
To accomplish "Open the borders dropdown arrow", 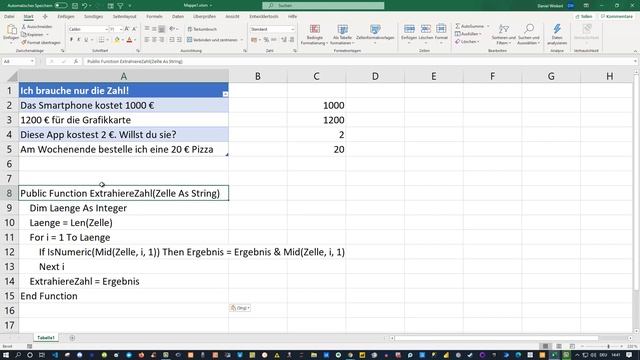I will click(x=107, y=40).
